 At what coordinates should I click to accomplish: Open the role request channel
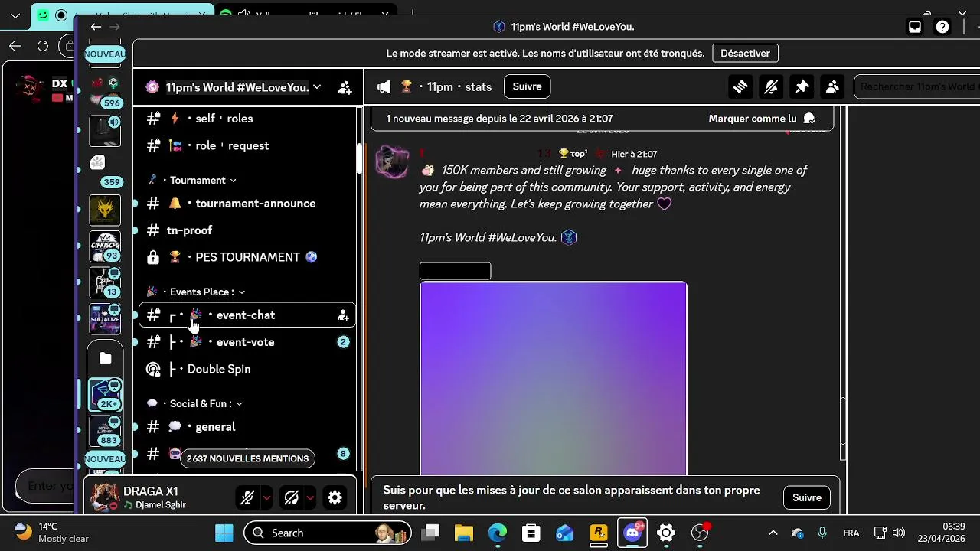click(247, 145)
